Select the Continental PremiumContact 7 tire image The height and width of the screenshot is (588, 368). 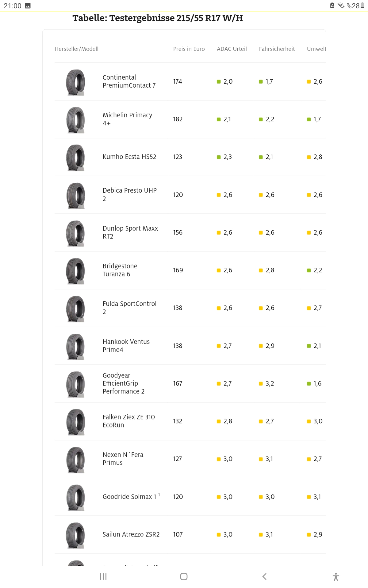point(75,82)
